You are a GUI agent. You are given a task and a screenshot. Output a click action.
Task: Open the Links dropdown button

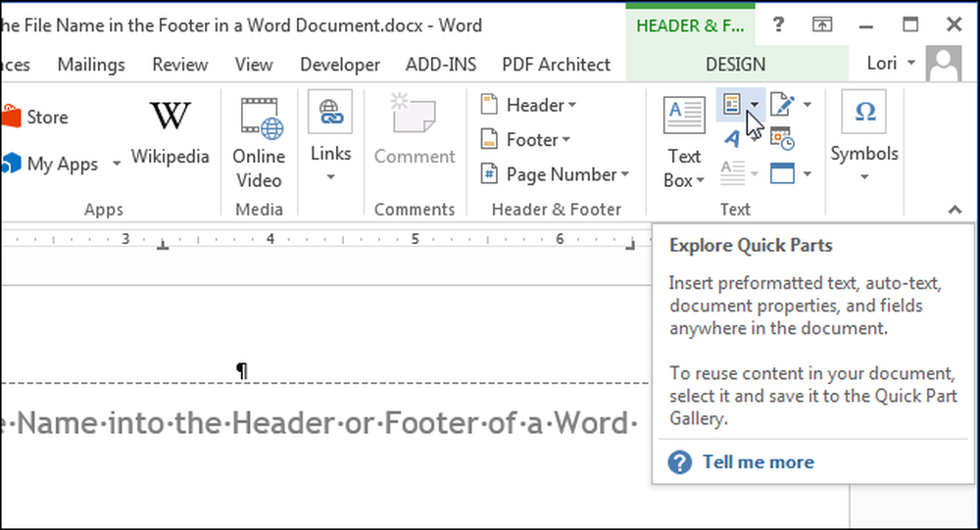[330, 137]
